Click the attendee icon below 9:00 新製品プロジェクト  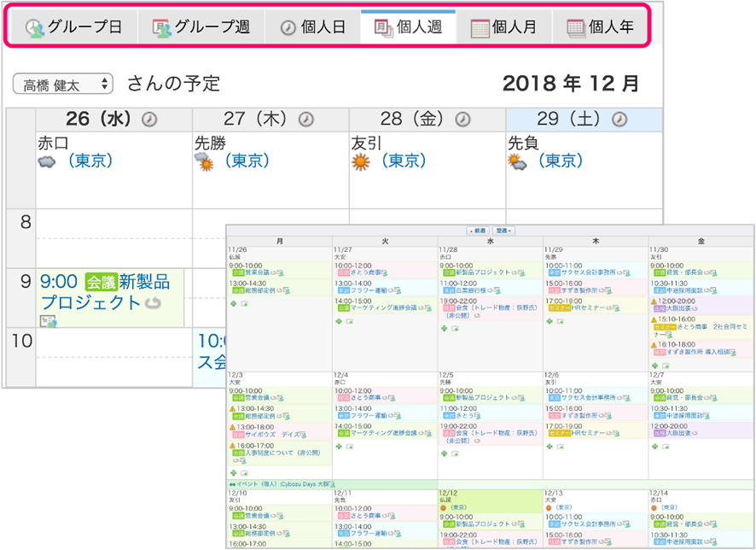tap(48, 321)
